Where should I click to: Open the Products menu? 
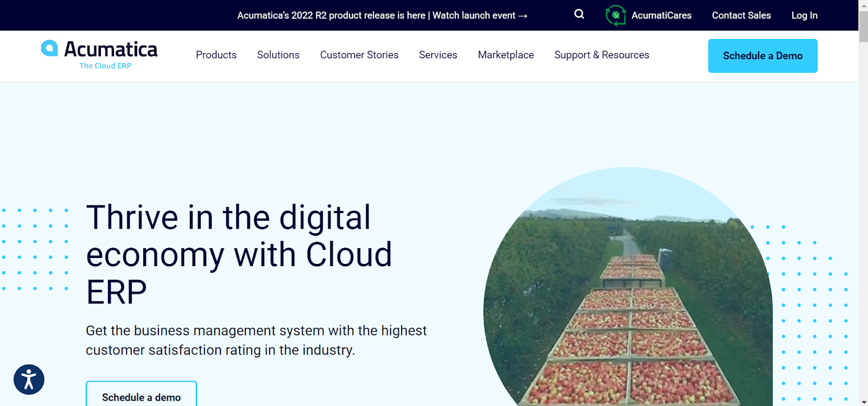coord(216,55)
